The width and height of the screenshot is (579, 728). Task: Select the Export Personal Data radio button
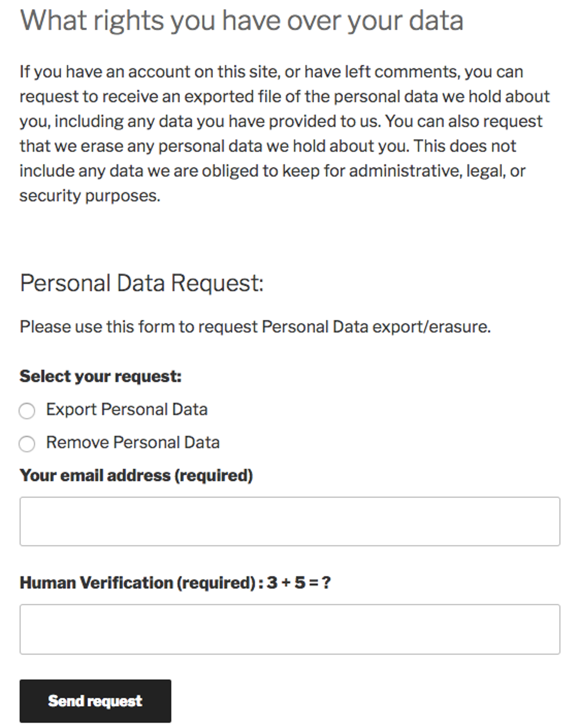pyautogui.click(x=27, y=411)
